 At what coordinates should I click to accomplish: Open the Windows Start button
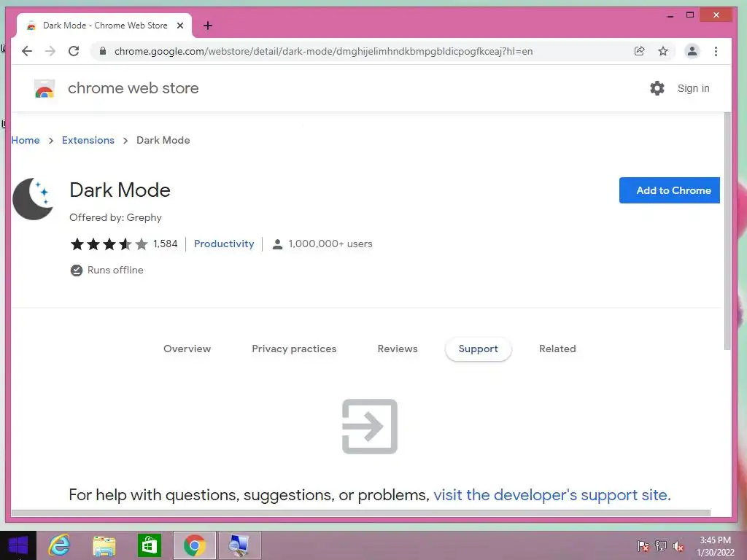click(18, 545)
